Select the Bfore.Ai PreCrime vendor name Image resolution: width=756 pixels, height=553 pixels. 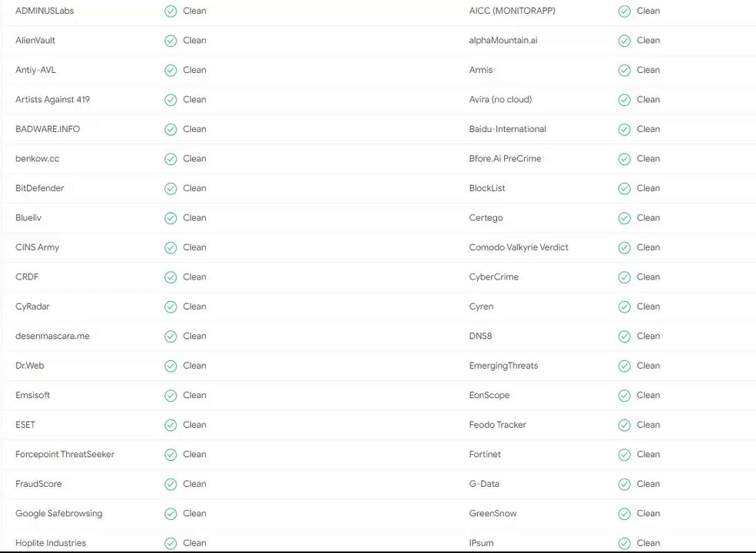(506, 158)
